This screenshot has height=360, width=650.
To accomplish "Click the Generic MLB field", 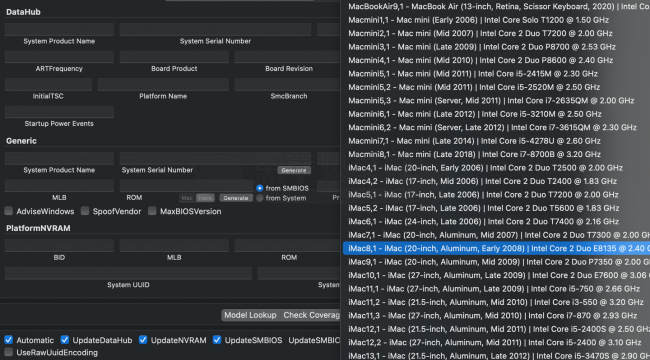I will pyautogui.click(x=59, y=186).
